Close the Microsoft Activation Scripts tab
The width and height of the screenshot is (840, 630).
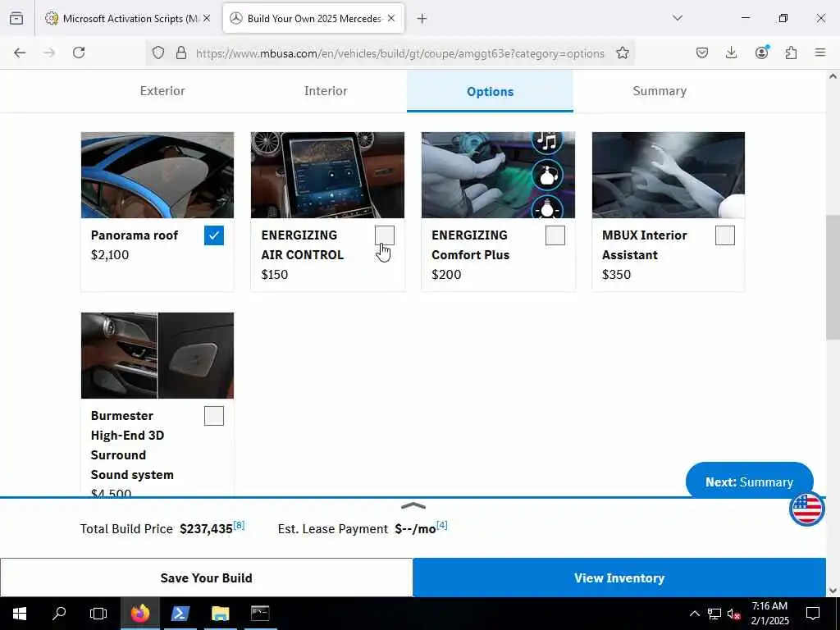pyautogui.click(x=207, y=18)
